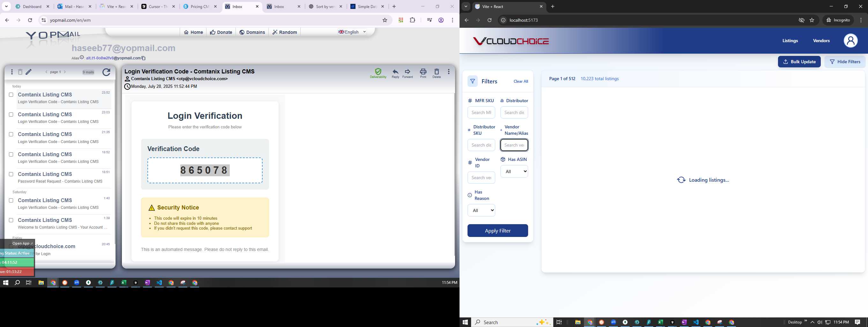Switch to the Mail - Hase browser tab

click(x=74, y=6)
